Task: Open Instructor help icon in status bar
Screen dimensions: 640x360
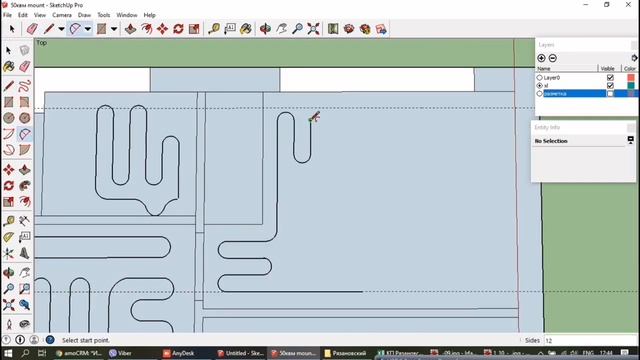Action: [50, 340]
